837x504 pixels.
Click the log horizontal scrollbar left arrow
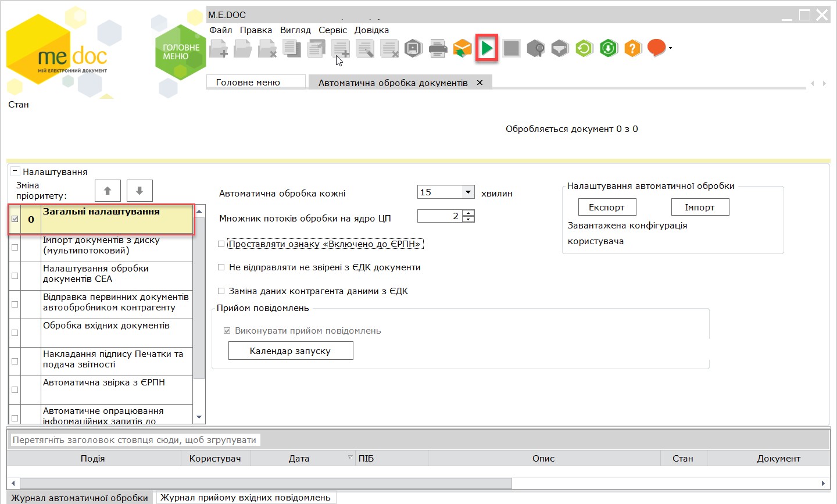(x=14, y=483)
